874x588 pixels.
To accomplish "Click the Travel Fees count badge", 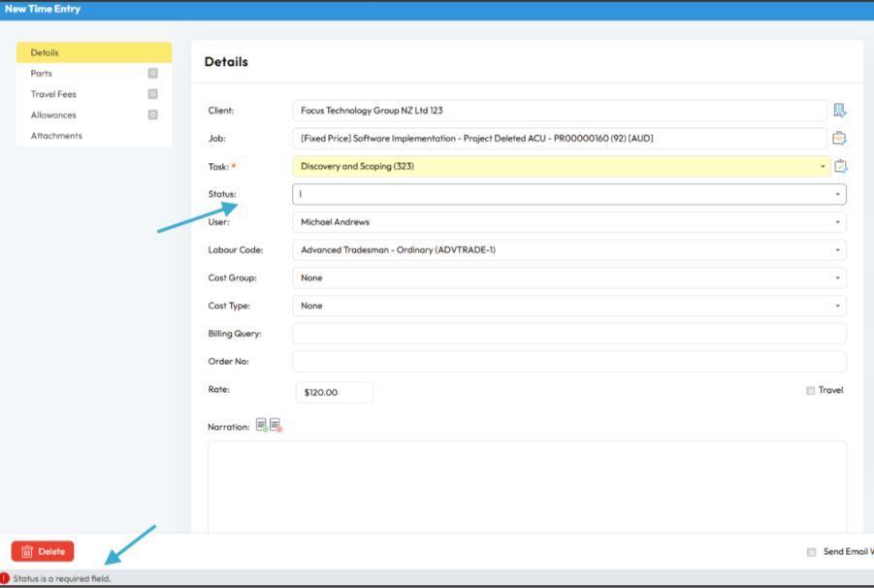I will 152,94.
